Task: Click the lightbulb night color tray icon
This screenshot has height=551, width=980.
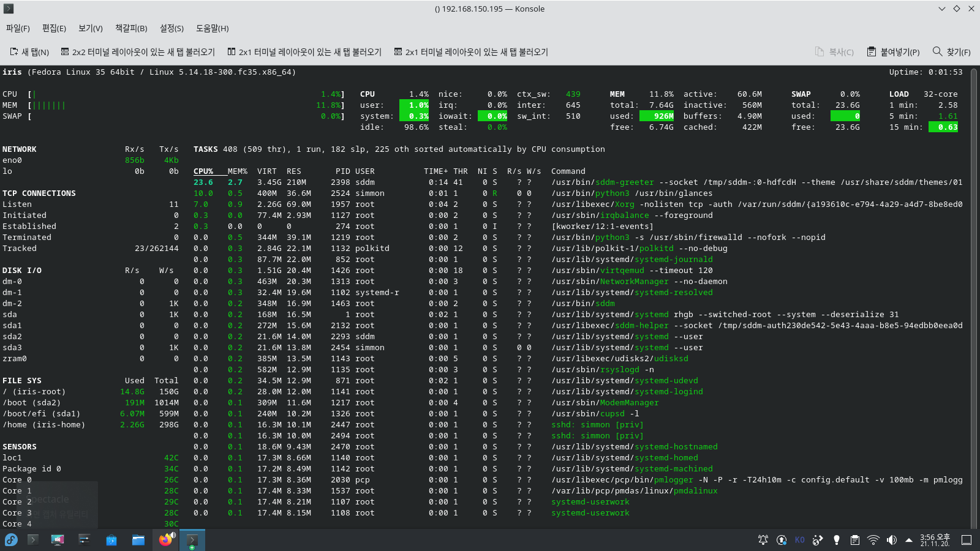Action: point(837,540)
